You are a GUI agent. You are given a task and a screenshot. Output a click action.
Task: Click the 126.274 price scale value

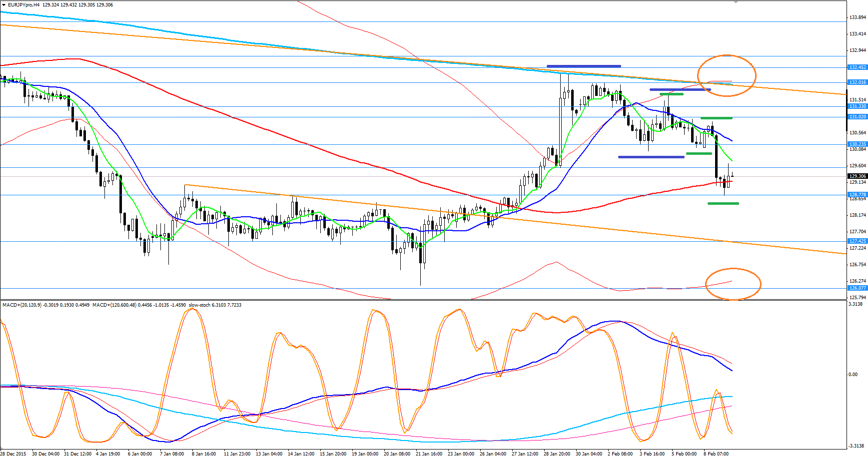coord(858,281)
